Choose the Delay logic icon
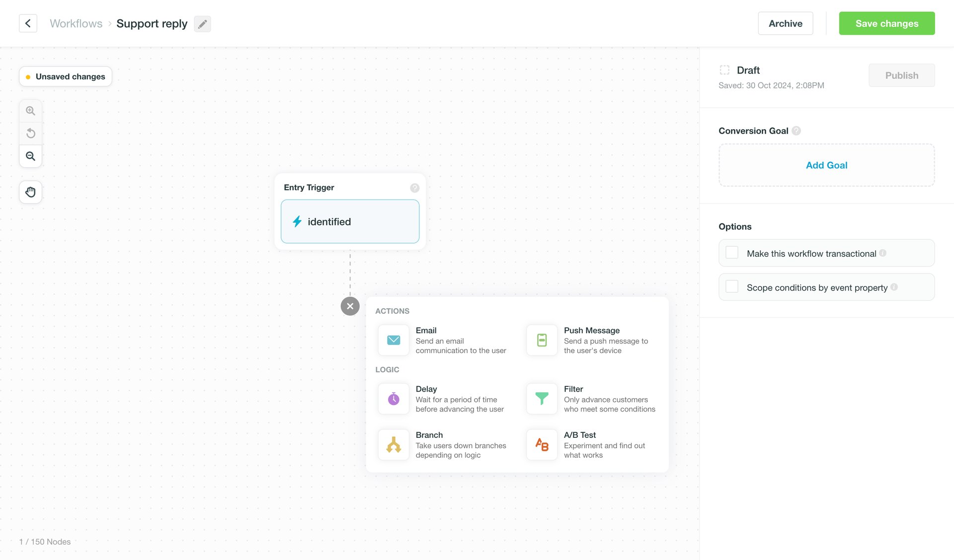 [393, 399]
